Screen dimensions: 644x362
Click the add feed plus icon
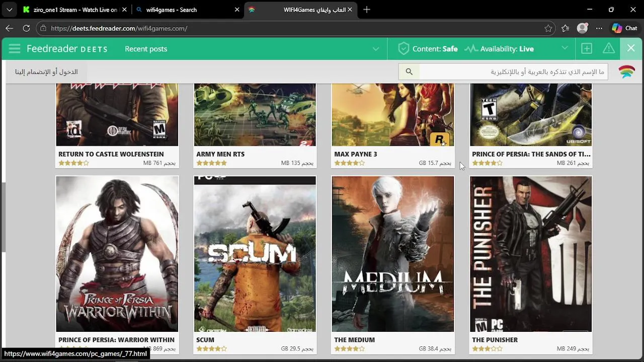pos(587,49)
